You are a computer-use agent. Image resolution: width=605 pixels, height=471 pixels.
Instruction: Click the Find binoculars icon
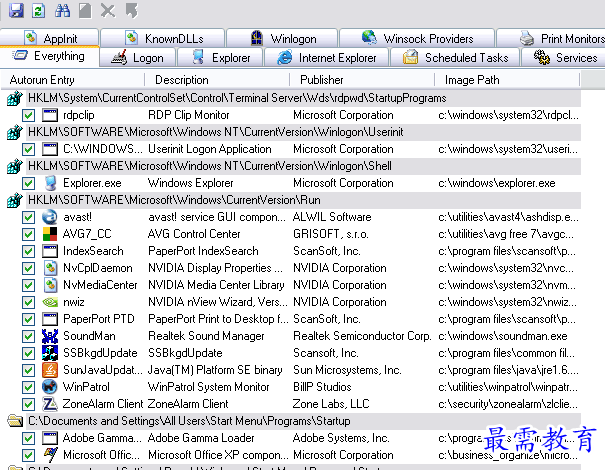pyautogui.click(x=62, y=10)
